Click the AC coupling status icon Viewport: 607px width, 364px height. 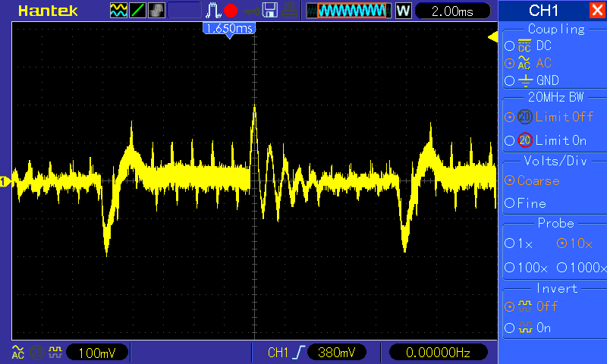click(x=17, y=352)
